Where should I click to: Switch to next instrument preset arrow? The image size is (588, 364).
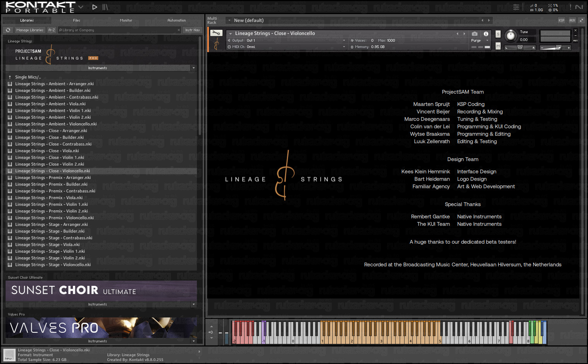(x=464, y=33)
